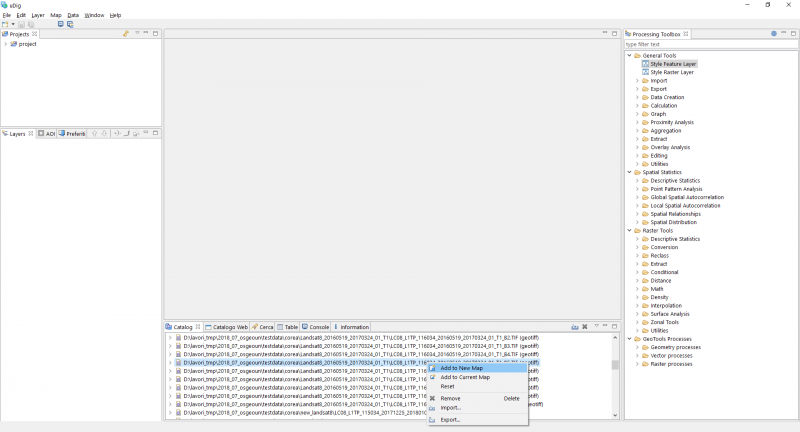Click the move layer up arrow icon
800x432 pixels.
95,133
